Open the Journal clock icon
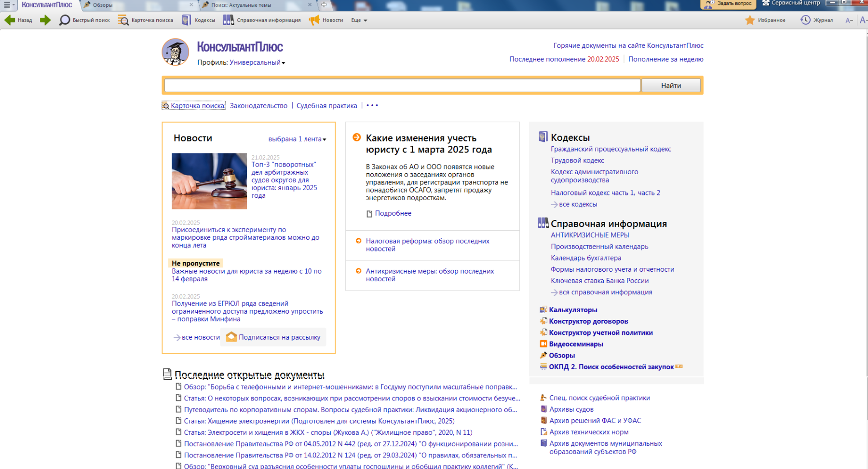Image resolution: width=868 pixels, height=469 pixels. coord(805,20)
